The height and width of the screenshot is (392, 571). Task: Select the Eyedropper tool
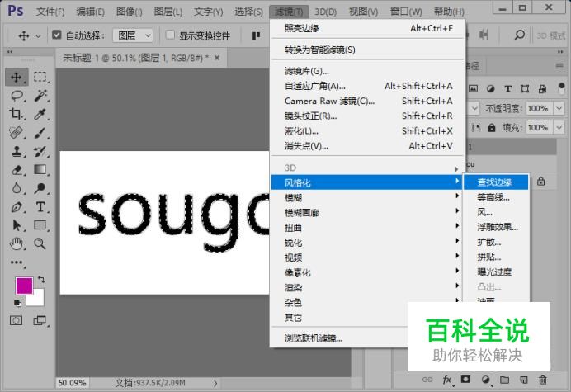[40, 115]
